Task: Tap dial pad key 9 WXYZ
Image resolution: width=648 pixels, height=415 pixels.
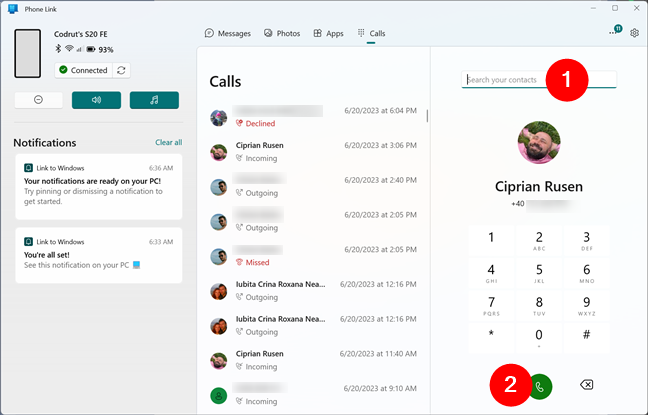Action: (x=586, y=306)
